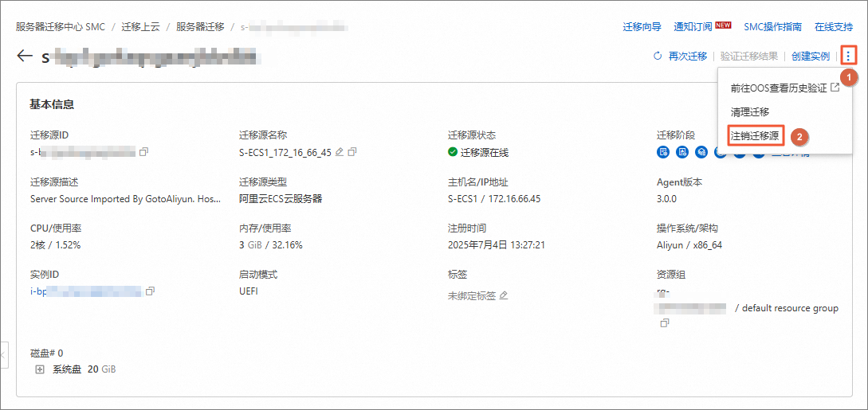Click the Agent version value 3.0.0

click(x=666, y=198)
